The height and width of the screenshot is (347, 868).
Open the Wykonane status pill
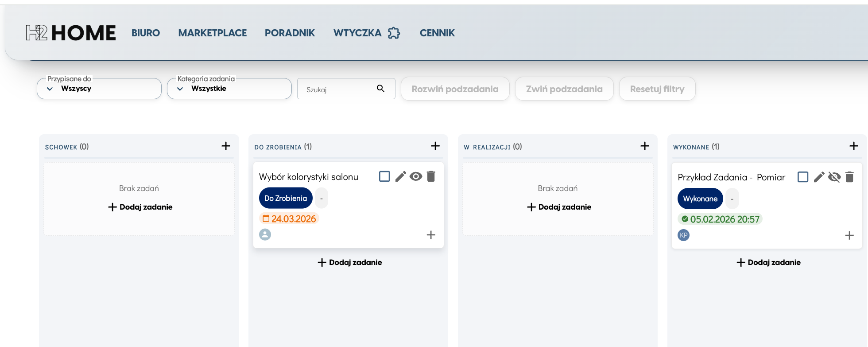pyautogui.click(x=700, y=199)
